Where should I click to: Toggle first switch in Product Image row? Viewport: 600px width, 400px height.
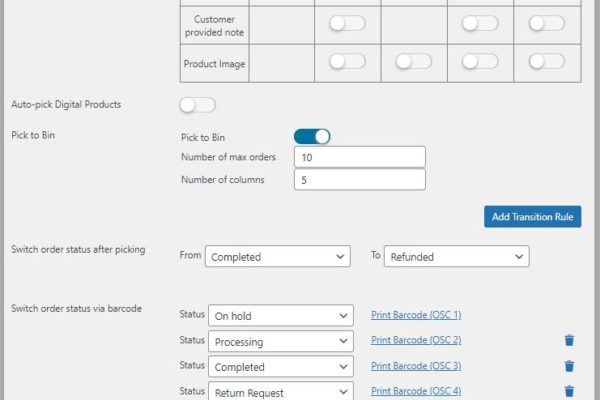tap(347, 62)
